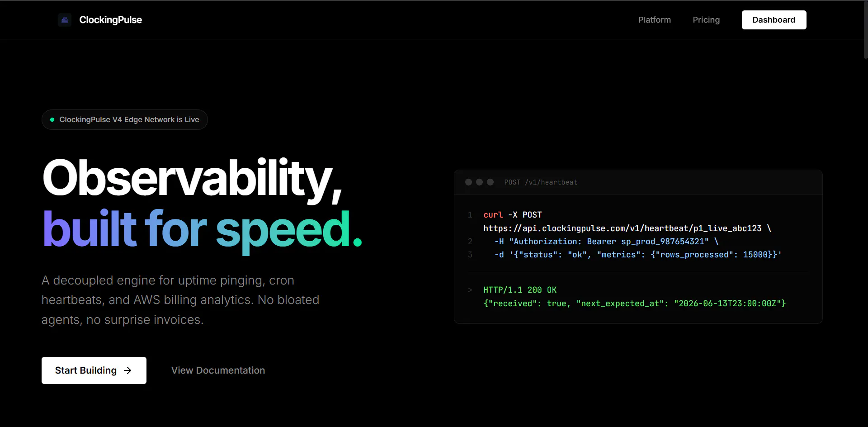Click the page vertical scrollbar thumb

coord(865,29)
